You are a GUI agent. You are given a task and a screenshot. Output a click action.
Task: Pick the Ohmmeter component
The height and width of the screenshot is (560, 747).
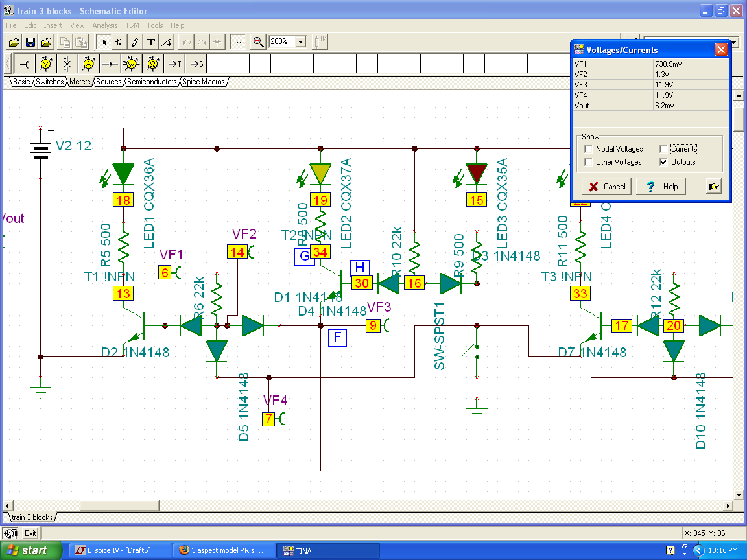pos(153,64)
